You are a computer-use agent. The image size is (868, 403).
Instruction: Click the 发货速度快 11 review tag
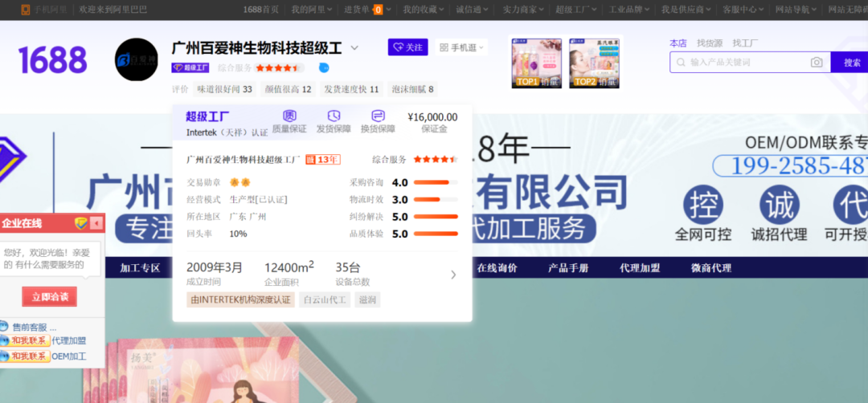(x=351, y=89)
